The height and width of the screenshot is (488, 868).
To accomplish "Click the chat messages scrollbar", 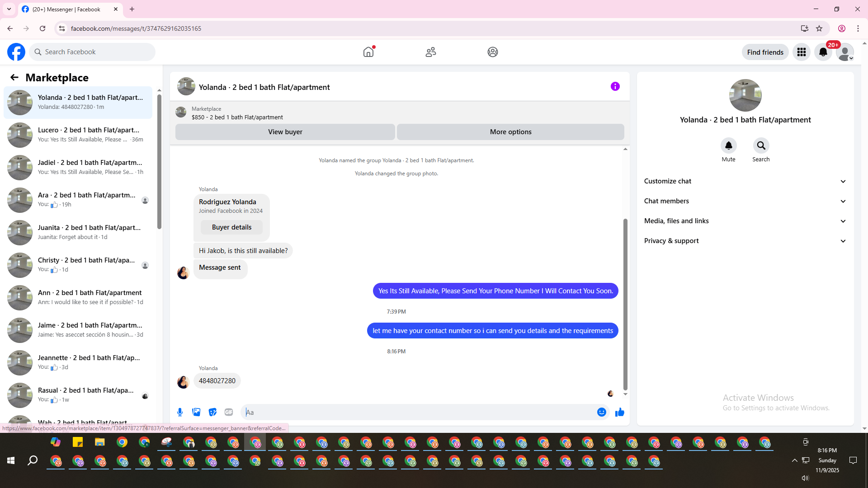I will (625, 304).
